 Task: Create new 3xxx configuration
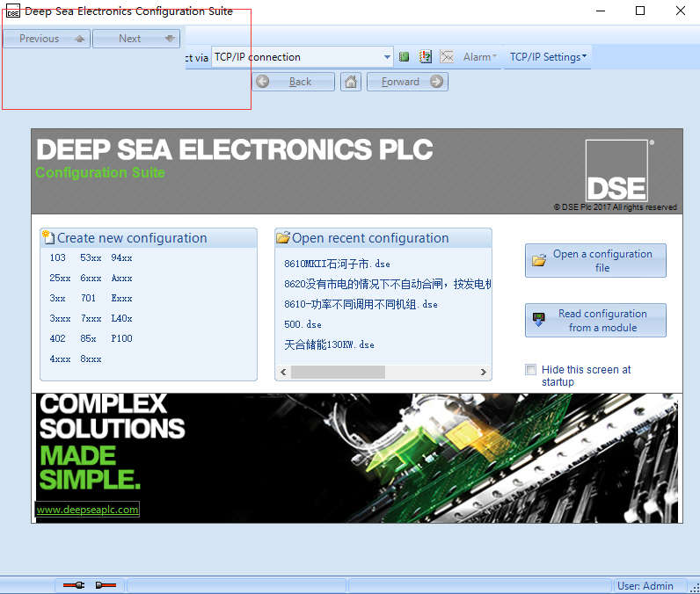point(60,318)
